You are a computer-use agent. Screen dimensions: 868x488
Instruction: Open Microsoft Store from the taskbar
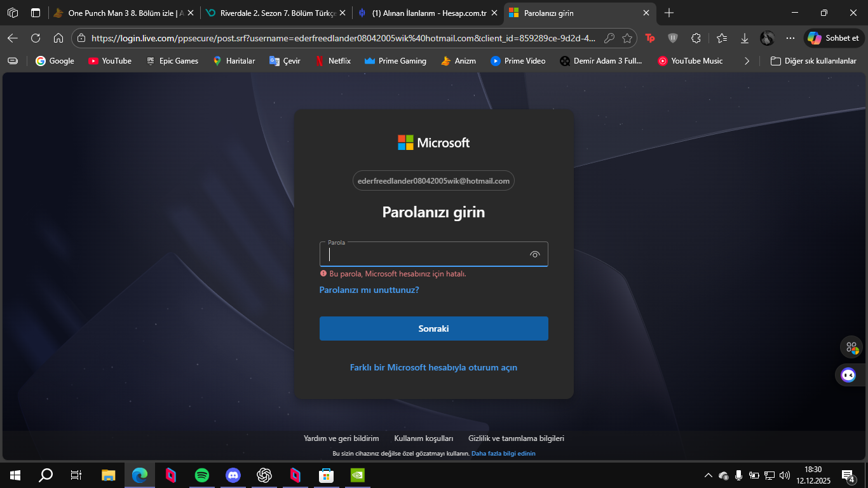pos(326,475)
